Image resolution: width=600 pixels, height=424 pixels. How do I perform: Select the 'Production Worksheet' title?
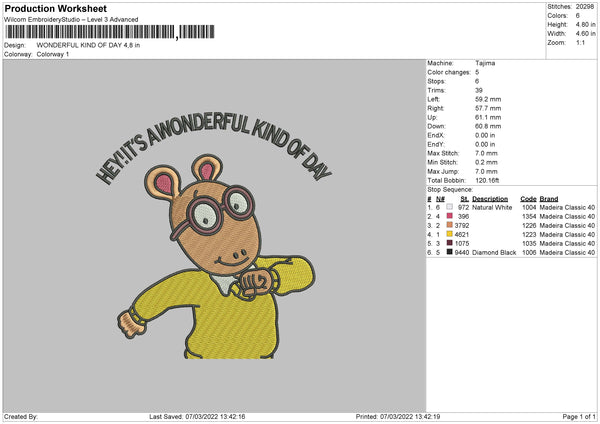tap(55, 8)
